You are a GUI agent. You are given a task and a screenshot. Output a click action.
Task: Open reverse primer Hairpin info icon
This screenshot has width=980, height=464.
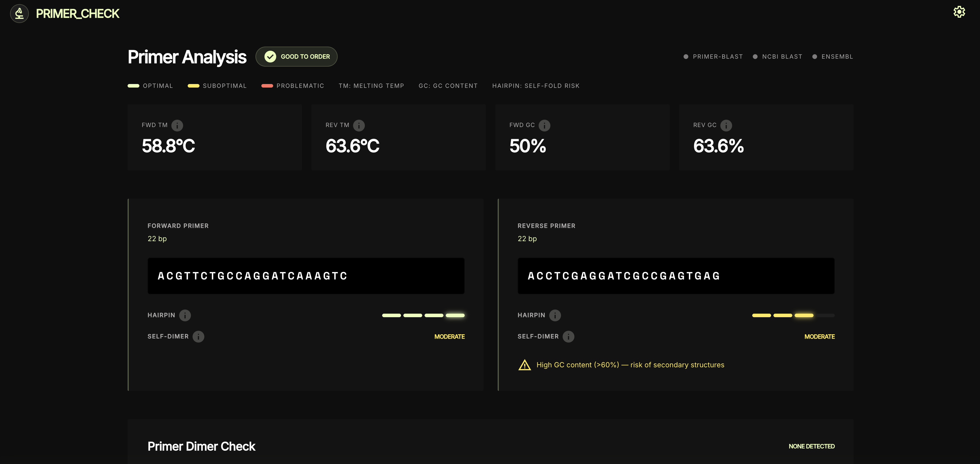pos(555,315)
